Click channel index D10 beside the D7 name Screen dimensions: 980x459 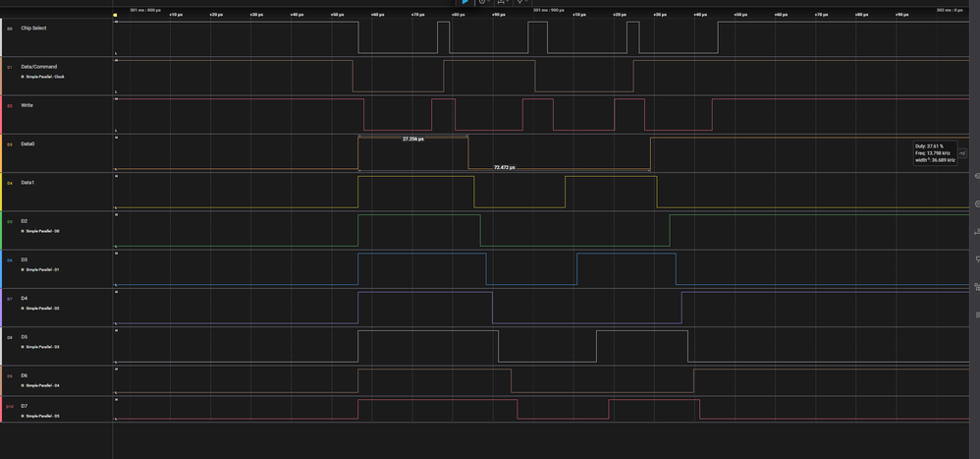[10, 407]
